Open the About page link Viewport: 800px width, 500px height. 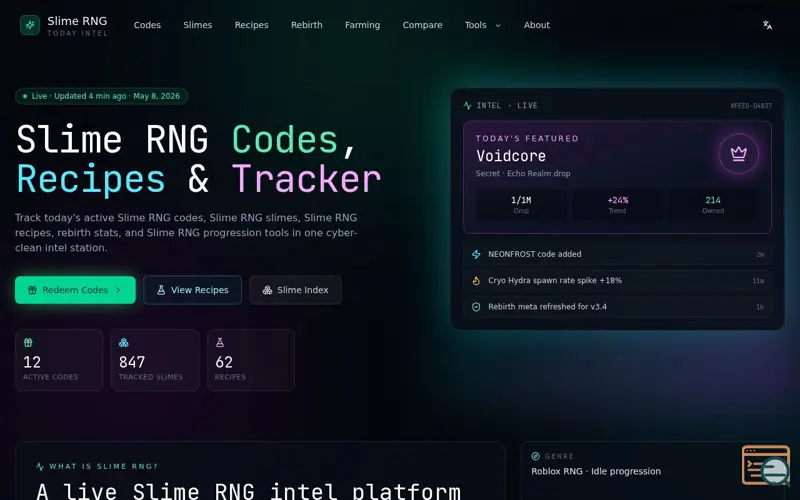[x=537, y=25]
